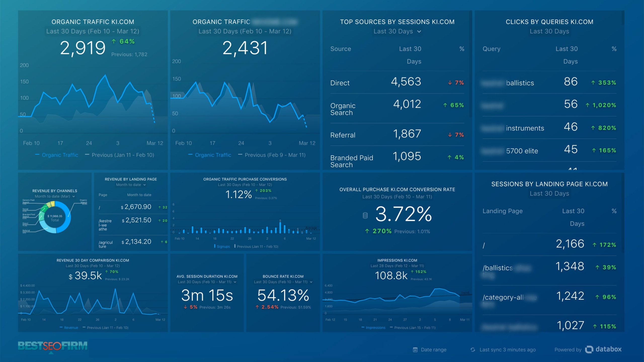This screenshot has height=362, width=644.
Task: Select the /ballistics landing page row
Action: click(549, 271)
